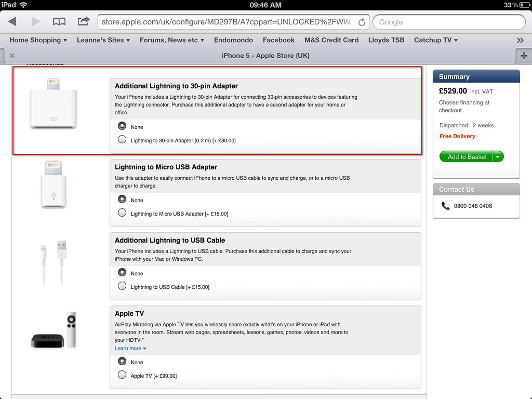The height and width of the screenshot is (399, 532).
Task: Select Apple TV +£99.00 option
Action: point(122,375)
